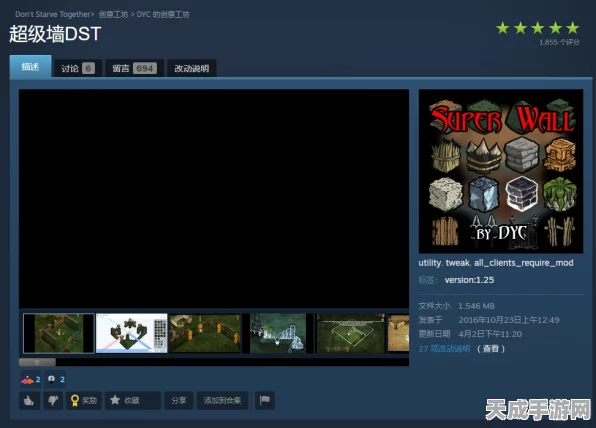Viewport: 596px width, 428px height.
Task: Select the ice wall screenshot thumbnail
Action: 278,333
